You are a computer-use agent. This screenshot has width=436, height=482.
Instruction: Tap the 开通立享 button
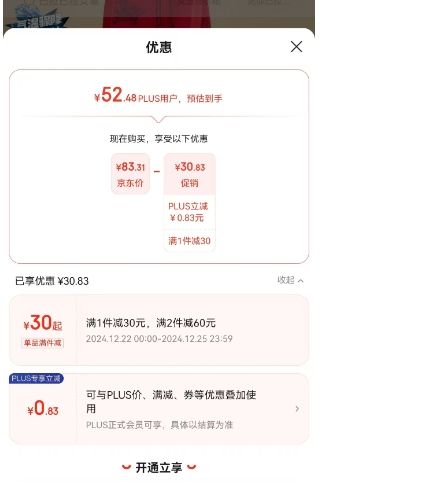[159, 468]
